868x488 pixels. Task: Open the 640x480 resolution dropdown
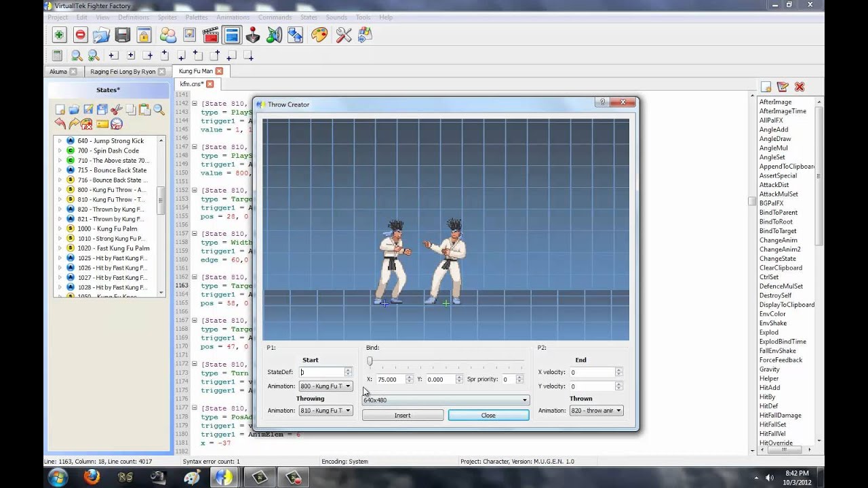click(x=446, y=400)
